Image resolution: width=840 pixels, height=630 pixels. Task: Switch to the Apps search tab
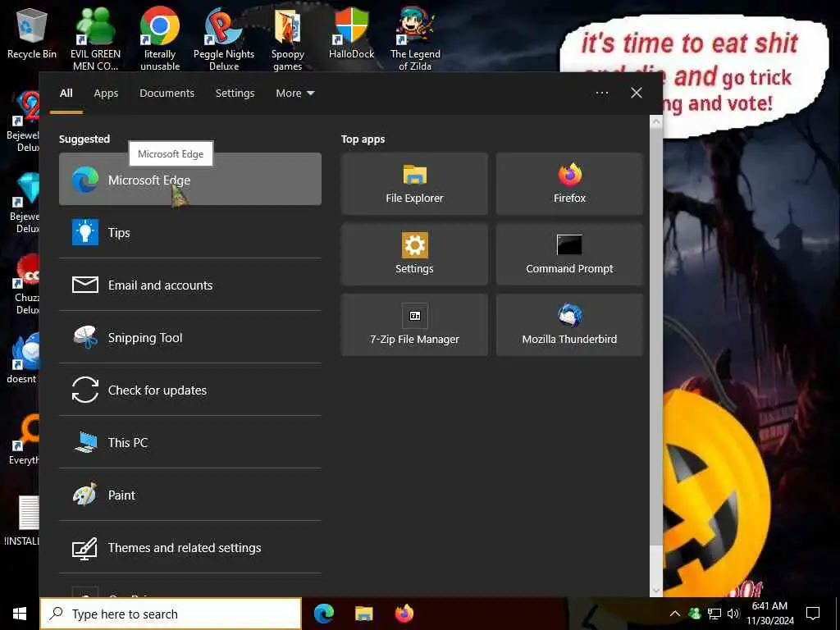click(x=106, y=94)
